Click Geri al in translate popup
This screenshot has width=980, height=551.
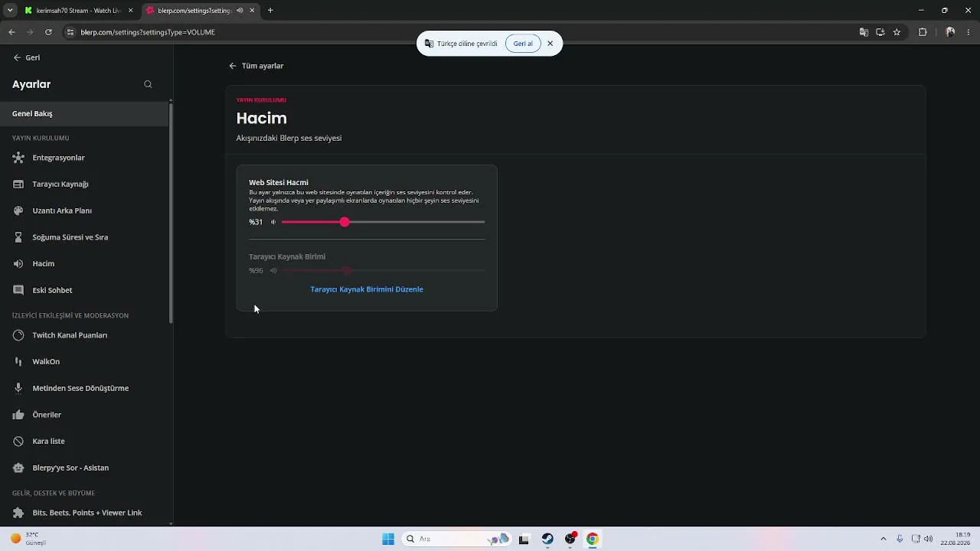click(x=523, y=44)
